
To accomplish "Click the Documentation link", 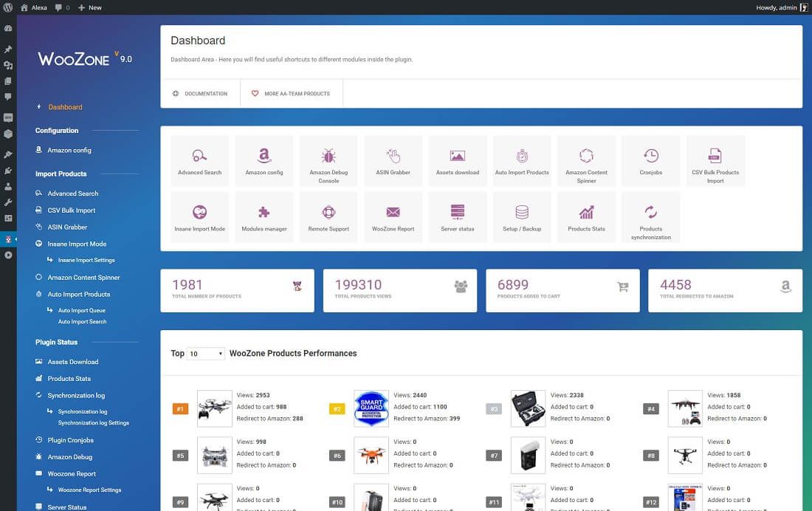I will point(200,94).
